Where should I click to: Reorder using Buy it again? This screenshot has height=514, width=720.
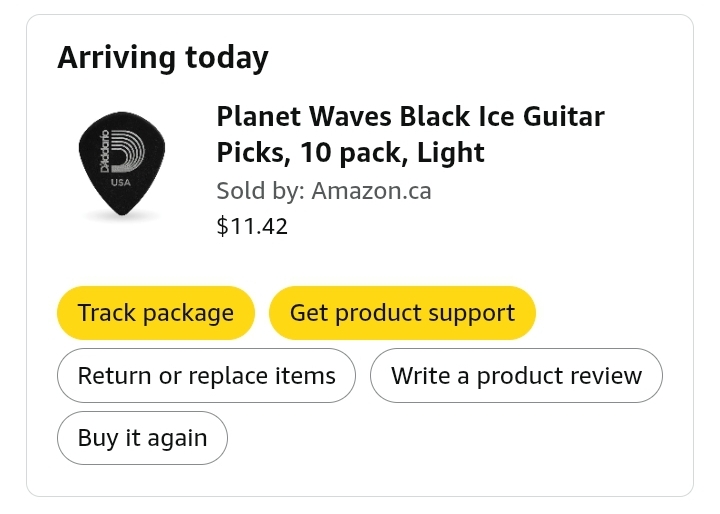tap(142, 438)
